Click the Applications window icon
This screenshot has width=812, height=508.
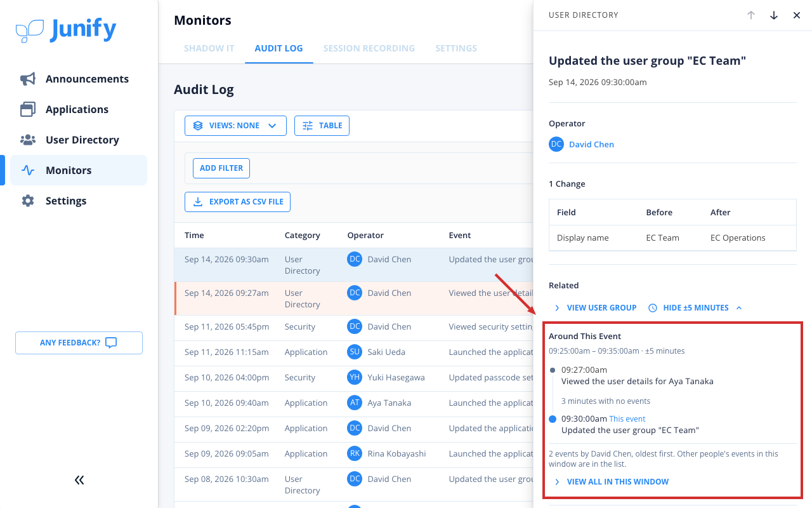click(x=27, y=109)
